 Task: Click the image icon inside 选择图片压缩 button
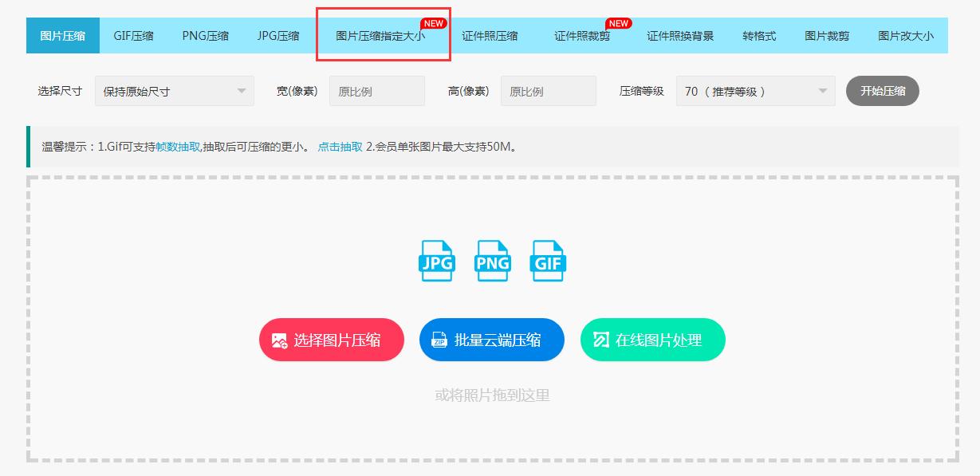coord(278,339)
